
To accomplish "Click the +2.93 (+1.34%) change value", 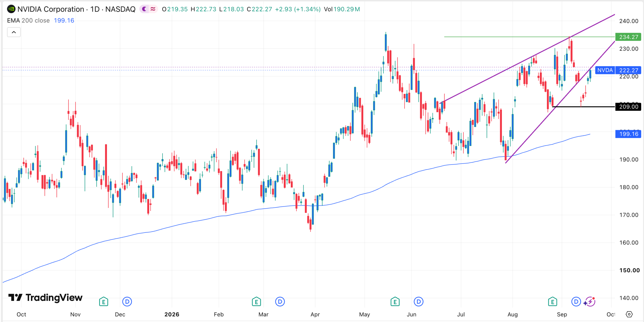I will (298, 9).
